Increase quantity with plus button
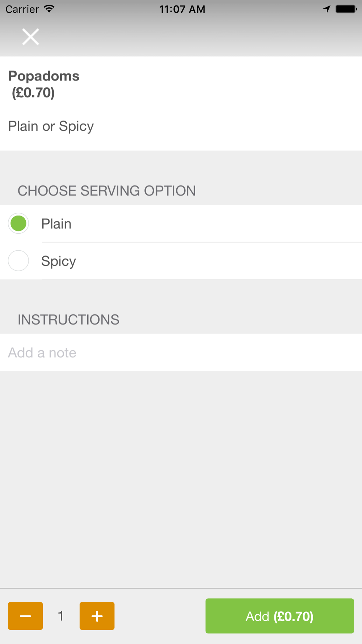Viewport: 362px width, 644px height. tap(97, 616)
